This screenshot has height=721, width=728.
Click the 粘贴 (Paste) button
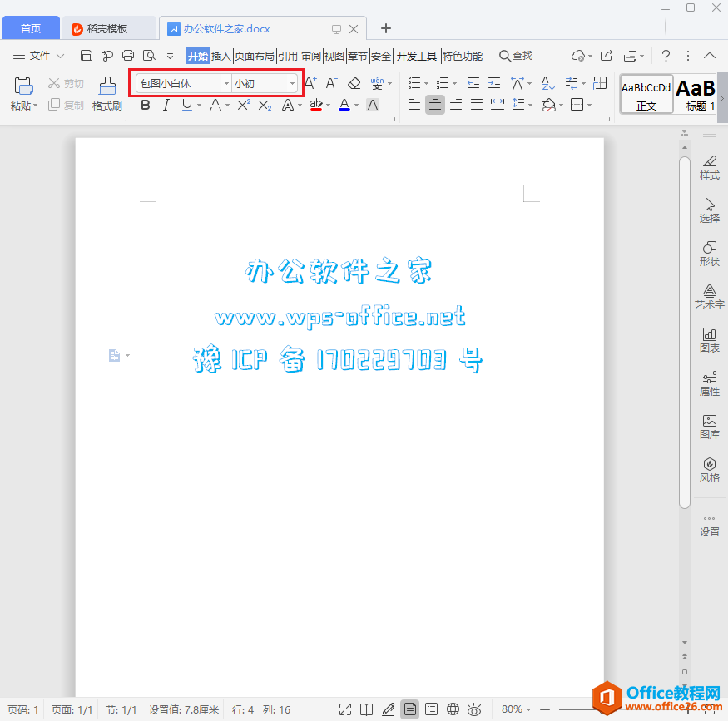(23, 92)
